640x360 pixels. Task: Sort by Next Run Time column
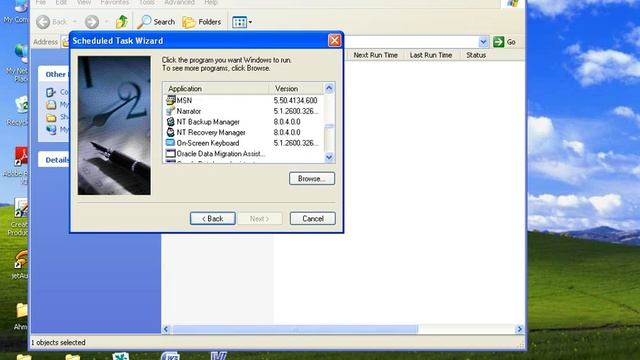(x=376, y=55)
